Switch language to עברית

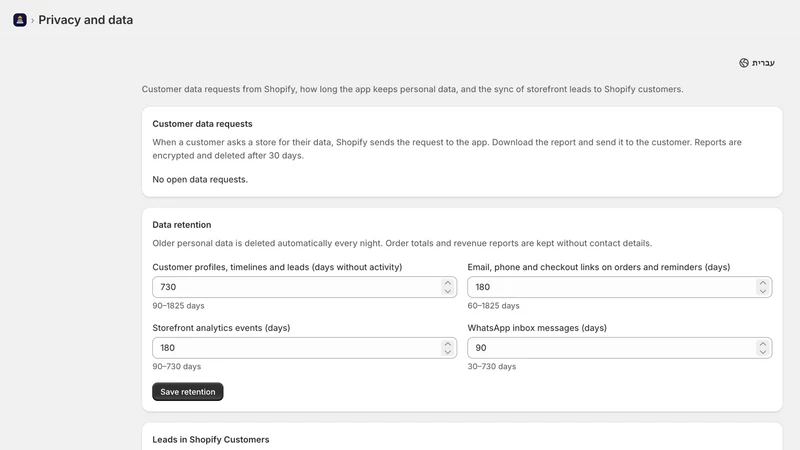pyautogui.click(x=757, y=63)
